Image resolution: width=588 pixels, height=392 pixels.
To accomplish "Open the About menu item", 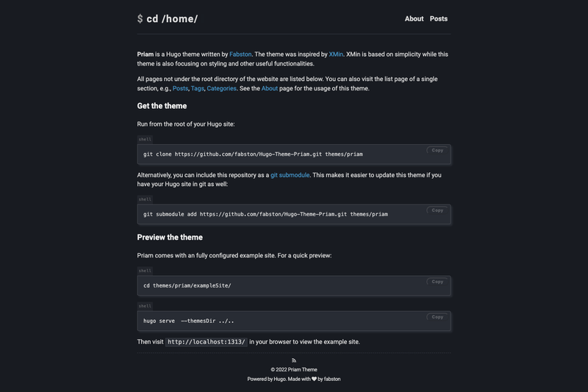I will pyautogui.click(x=414, y=19).
